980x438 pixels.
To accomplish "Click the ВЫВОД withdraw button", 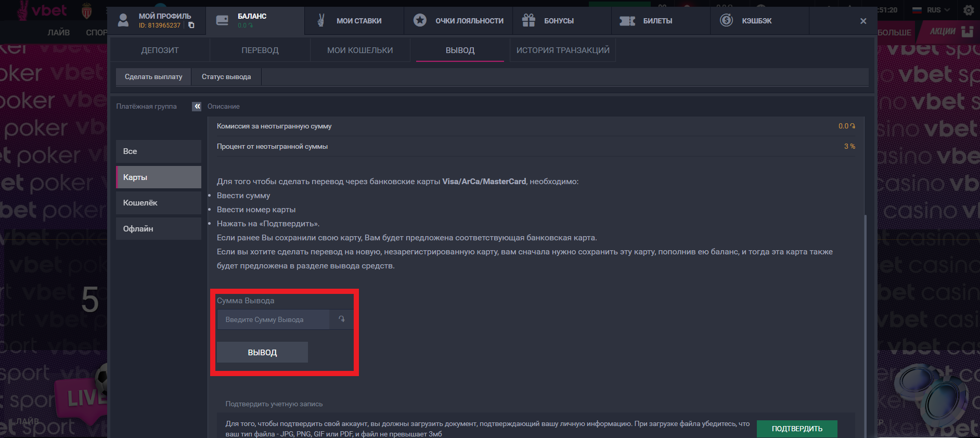I will pyautogui.click(x=262, y=352).
